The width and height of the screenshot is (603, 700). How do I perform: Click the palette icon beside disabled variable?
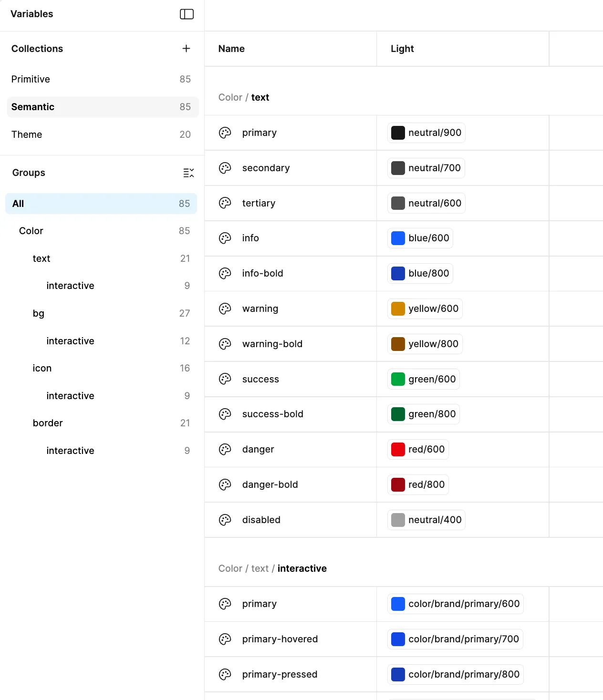click(x=225, y=520)
